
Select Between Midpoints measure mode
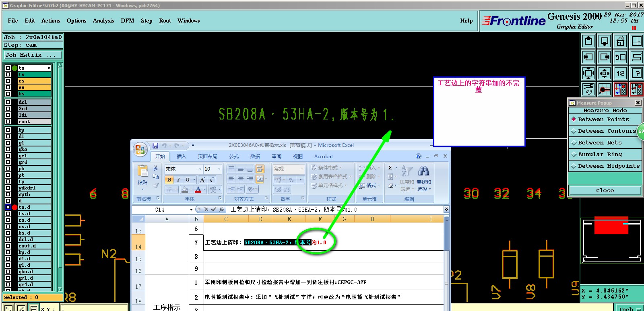(605, 166)
